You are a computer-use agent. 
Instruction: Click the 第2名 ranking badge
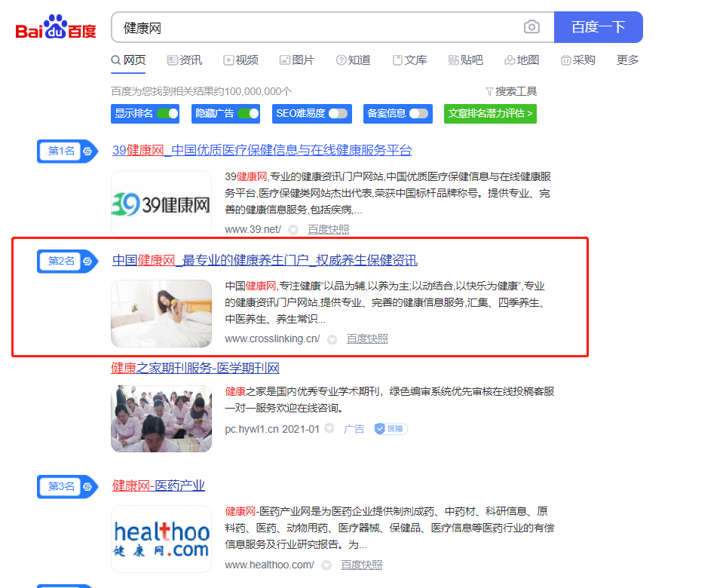(x=68, y=261)
